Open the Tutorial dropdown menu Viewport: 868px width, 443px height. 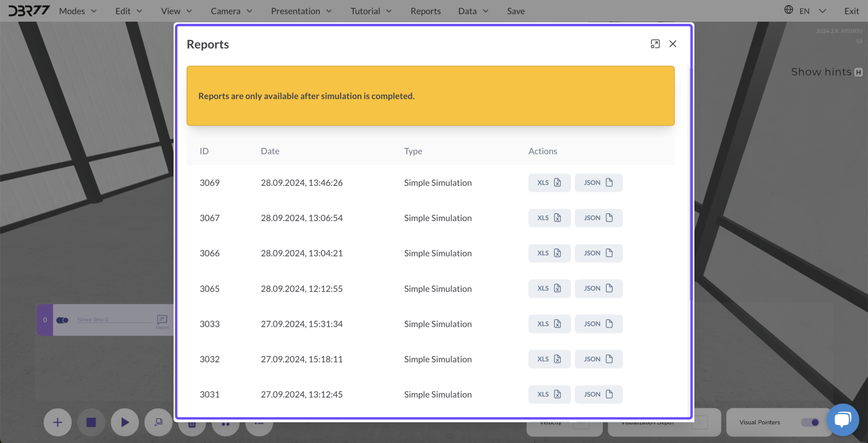(371, 11)
